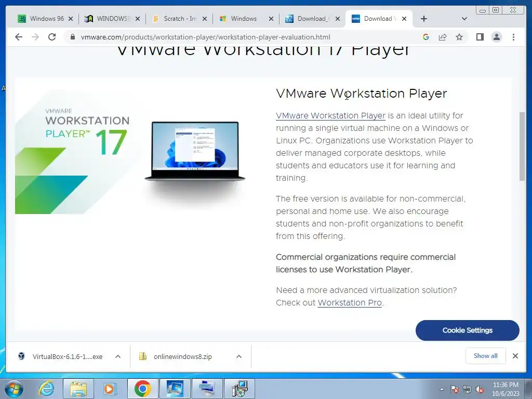Image resolution: width=532 pixels, height=399 pixels.
Task: Show hidden tray icons arrow
Action: [442, 389]
